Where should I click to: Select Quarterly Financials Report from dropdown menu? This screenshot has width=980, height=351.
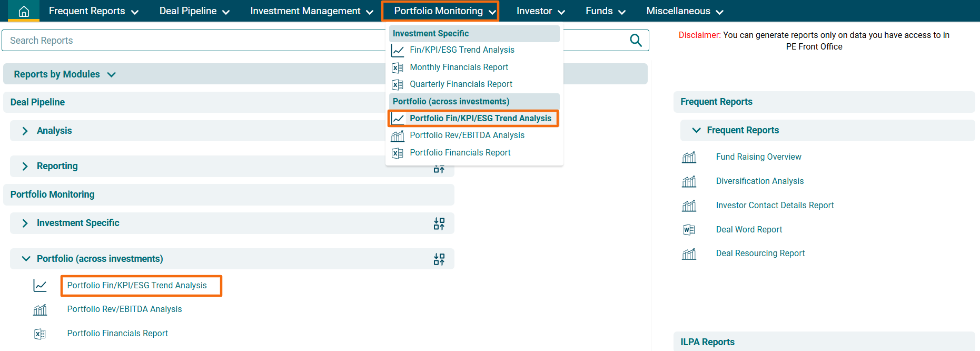coord(461,84)
